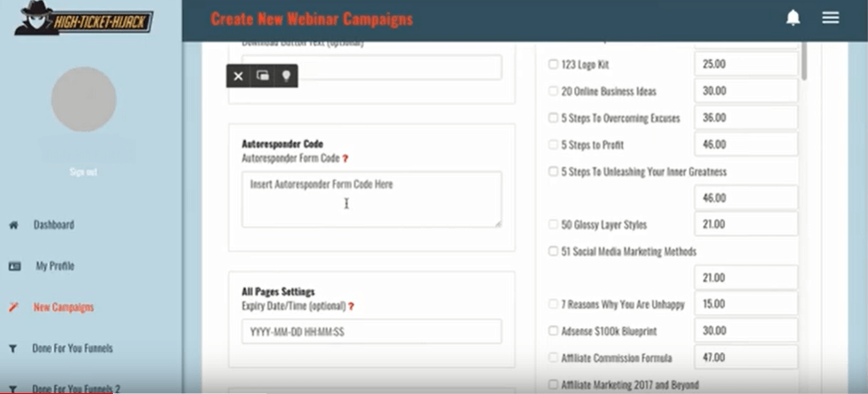Open the notifications bell icon

point(793,19)
